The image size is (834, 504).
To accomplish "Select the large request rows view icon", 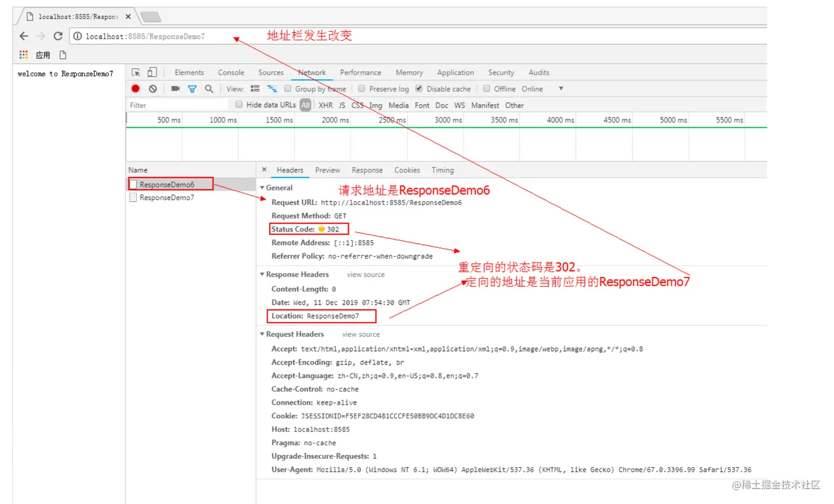I will [255, 88].
